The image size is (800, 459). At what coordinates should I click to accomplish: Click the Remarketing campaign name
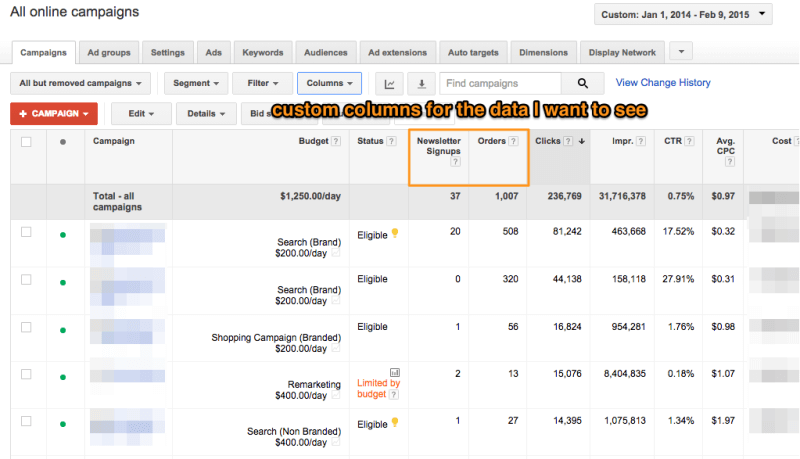pos(314,385)
